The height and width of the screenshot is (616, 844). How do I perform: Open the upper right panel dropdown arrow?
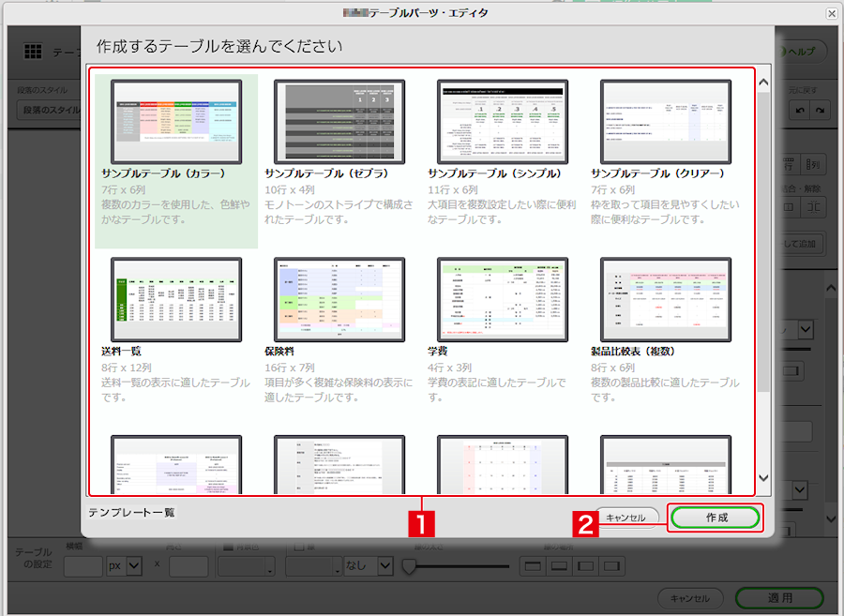(806, 329)
